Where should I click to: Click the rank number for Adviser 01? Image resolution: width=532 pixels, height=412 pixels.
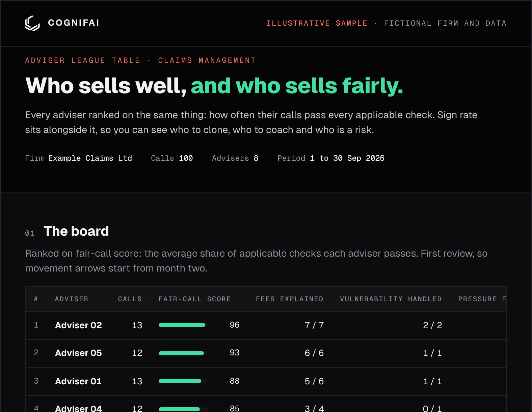(36, 381)
